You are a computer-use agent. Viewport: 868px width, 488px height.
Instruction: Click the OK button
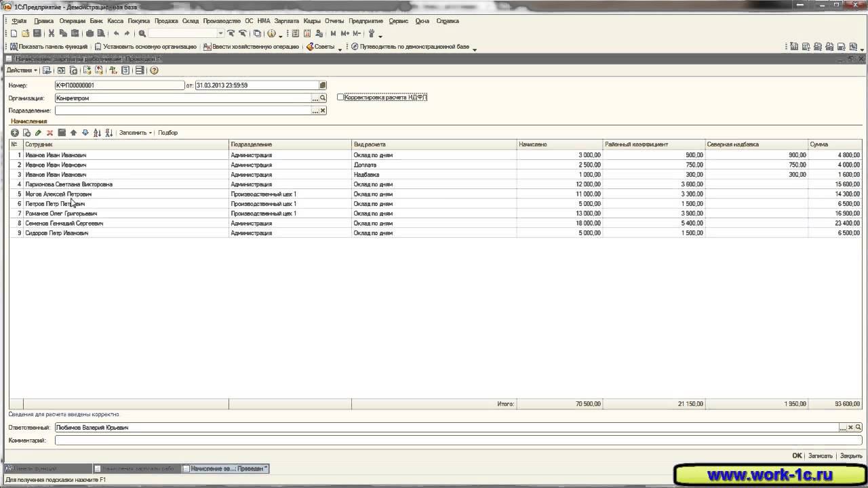click(x=797, y=456)
